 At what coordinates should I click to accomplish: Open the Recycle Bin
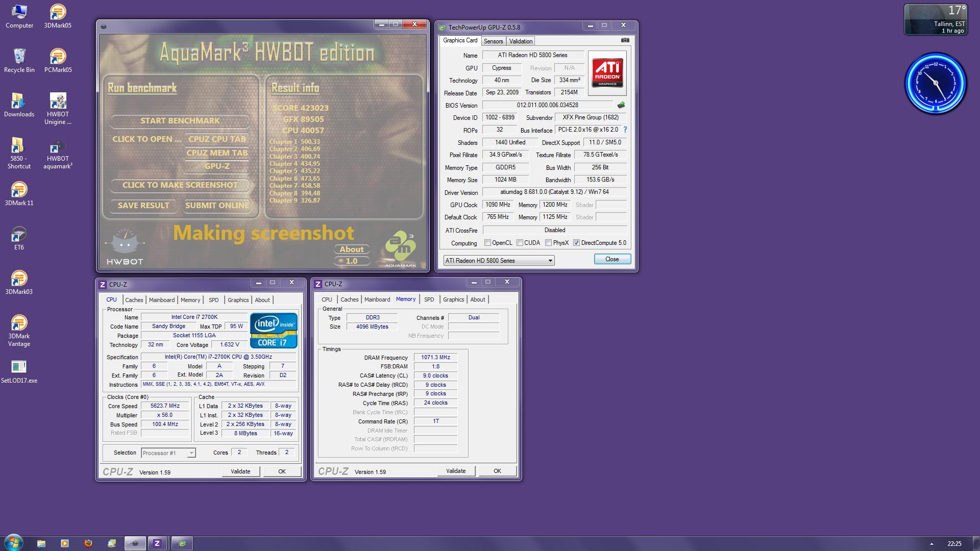point(19,61)
